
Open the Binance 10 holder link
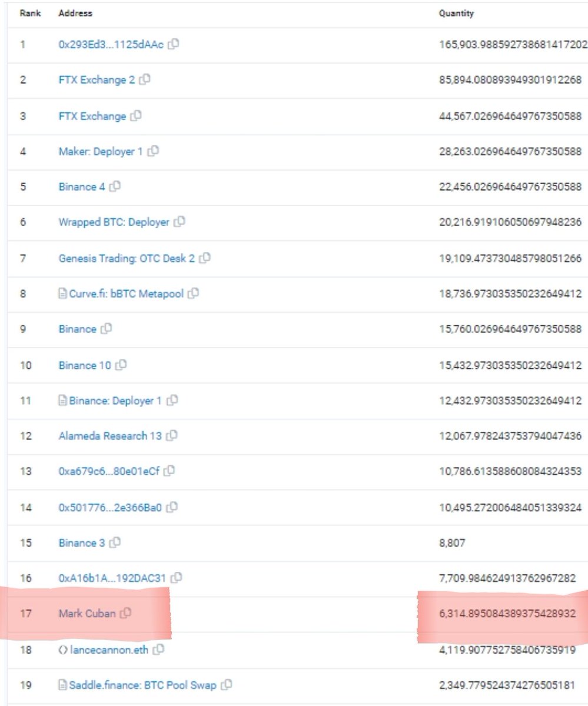85,365
